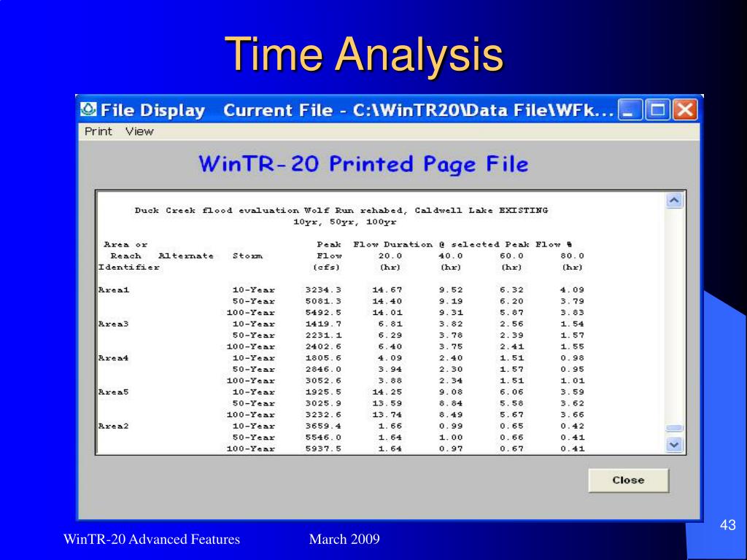
Task: Select the Area1 row label
Action: [x=113, y=289]
